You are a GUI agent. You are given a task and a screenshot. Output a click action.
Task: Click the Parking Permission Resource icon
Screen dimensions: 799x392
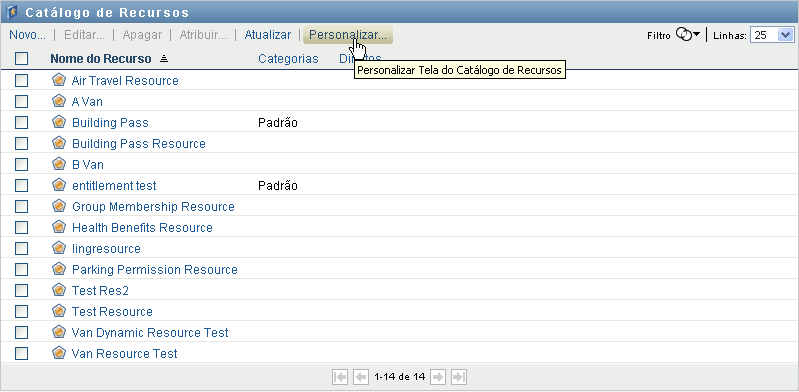[x=59, y=269]
